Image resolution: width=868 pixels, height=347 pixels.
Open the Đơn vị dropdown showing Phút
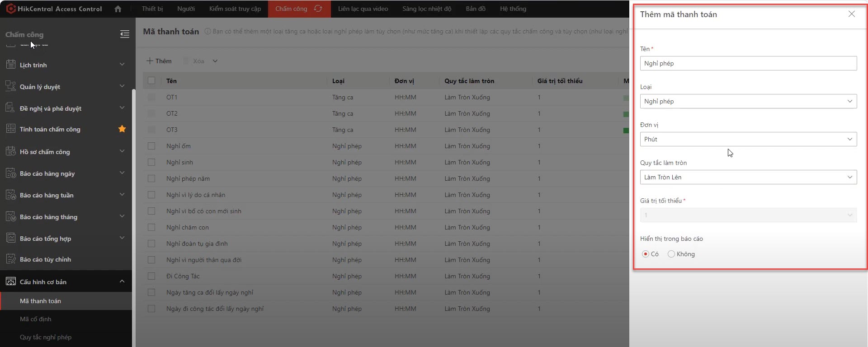748,139
